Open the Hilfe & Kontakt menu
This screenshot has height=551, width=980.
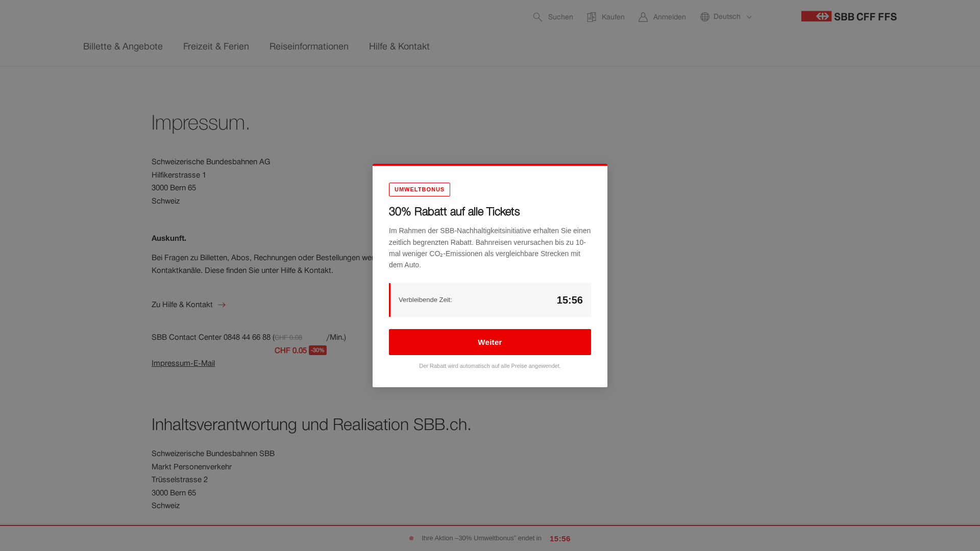pos(399,46)
